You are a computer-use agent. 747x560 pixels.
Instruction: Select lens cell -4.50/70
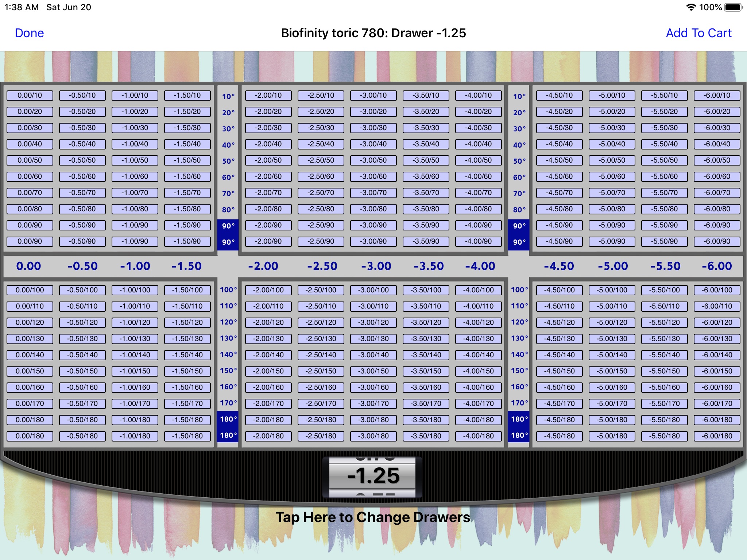560,193
